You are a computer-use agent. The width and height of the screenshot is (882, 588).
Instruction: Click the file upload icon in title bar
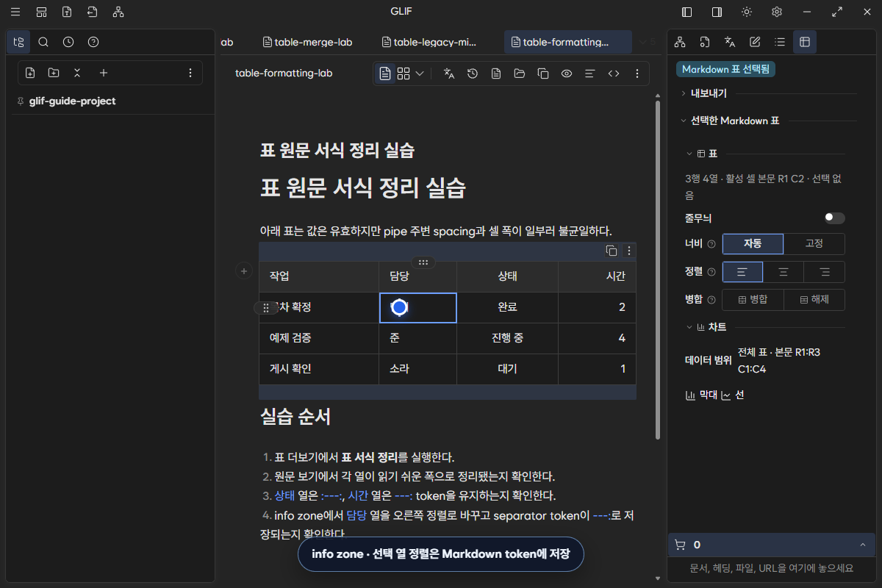click(67, 12)
